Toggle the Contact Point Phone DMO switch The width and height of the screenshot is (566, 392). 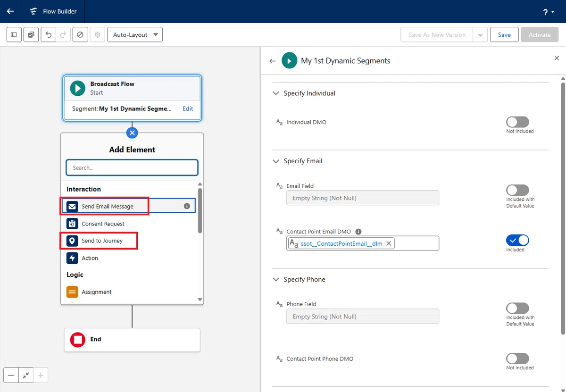(517, 359)
